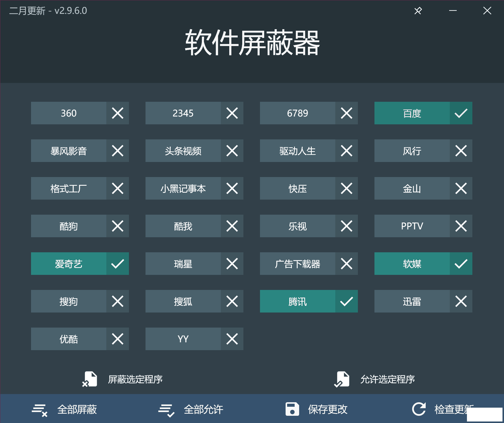Click the checkmark icon beside 软媒
The width and height of the screenshot is (504, 423).
pos(461,264)
